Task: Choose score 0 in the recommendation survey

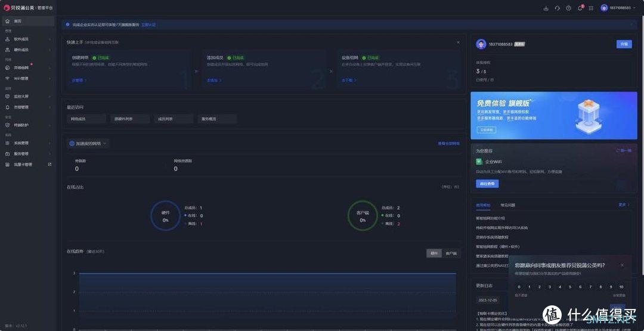Action: [x=519, y=287]
